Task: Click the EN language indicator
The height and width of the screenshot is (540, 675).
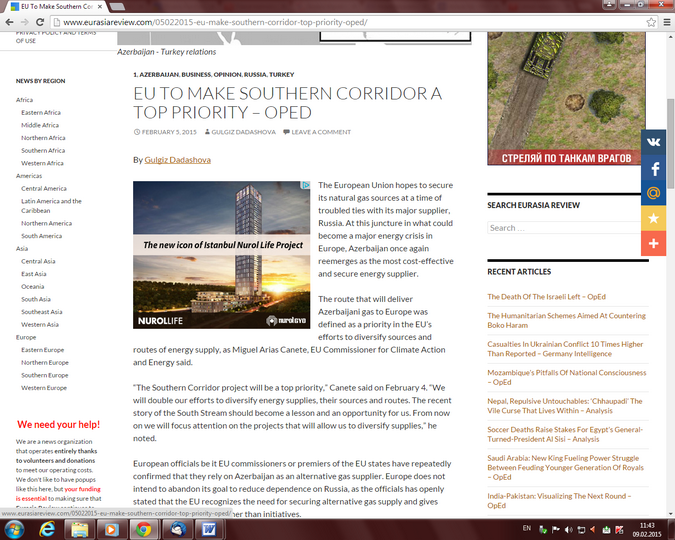Action: [x=526, y=528]
